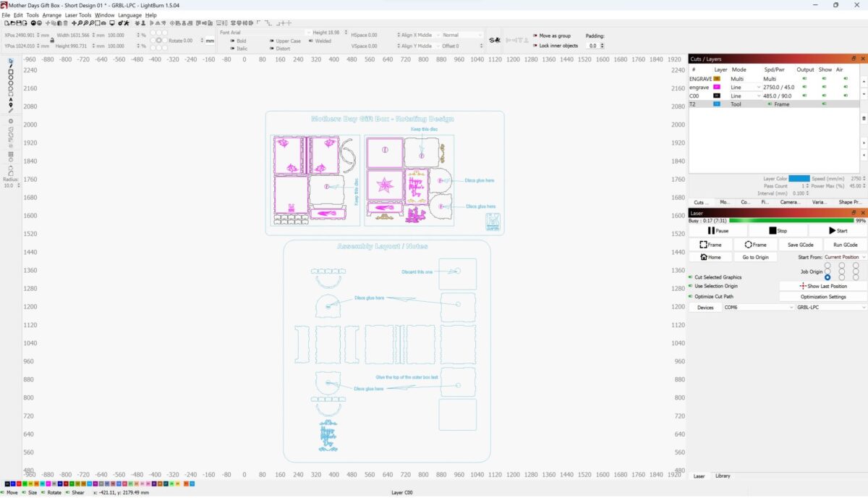Image resolution: width=868 pixels, height=498 pixels.
Task: Click the aspect ratio lock icon
Action: coord(51,40)
